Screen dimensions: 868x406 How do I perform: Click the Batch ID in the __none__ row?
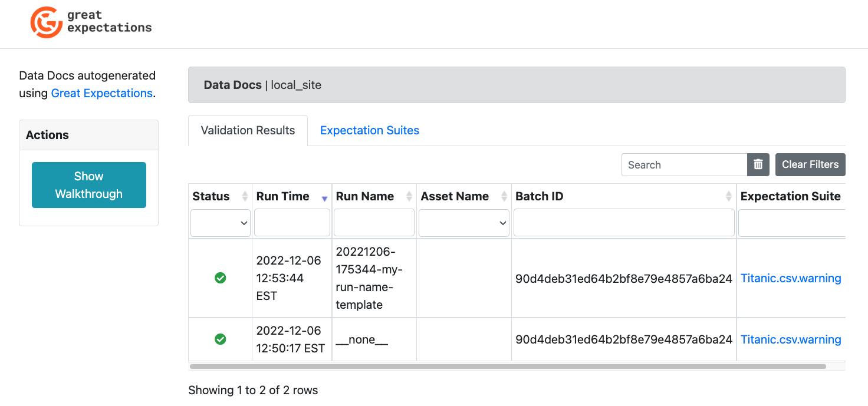[624, 339]
